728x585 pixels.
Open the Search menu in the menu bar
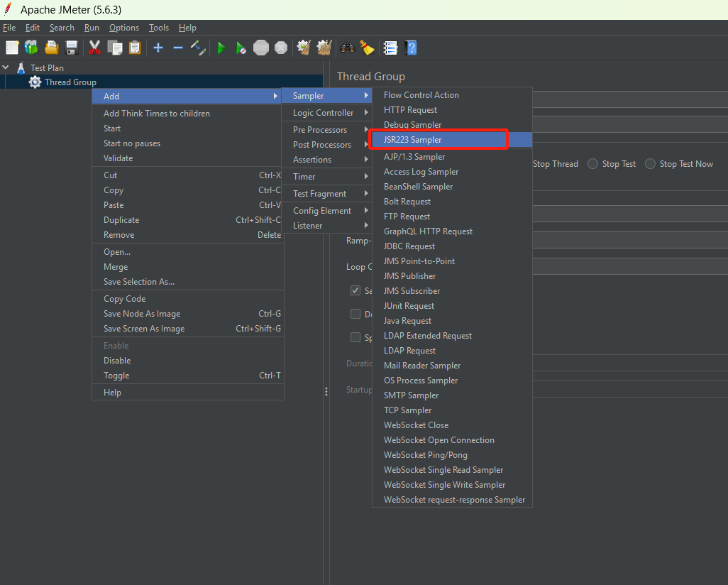tap(62, 28)
